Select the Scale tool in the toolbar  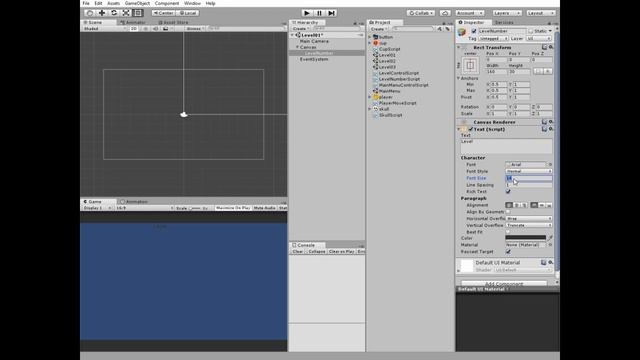(126, 13)
